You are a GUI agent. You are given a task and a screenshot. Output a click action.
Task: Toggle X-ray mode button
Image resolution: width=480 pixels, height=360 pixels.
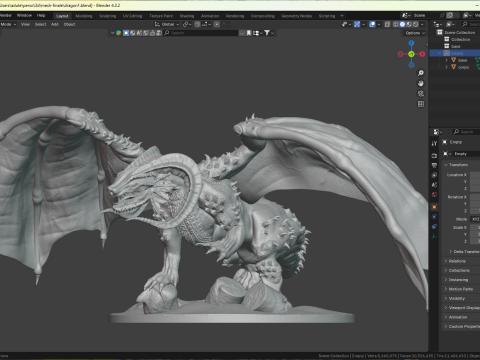[x=387, y=24]
